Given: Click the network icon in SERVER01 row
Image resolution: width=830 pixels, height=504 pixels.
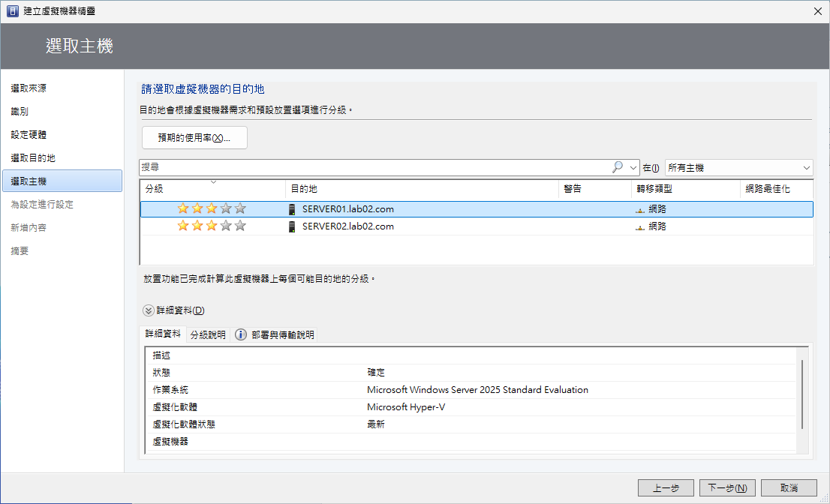Looking at the screenshot, I should (639, 210).
